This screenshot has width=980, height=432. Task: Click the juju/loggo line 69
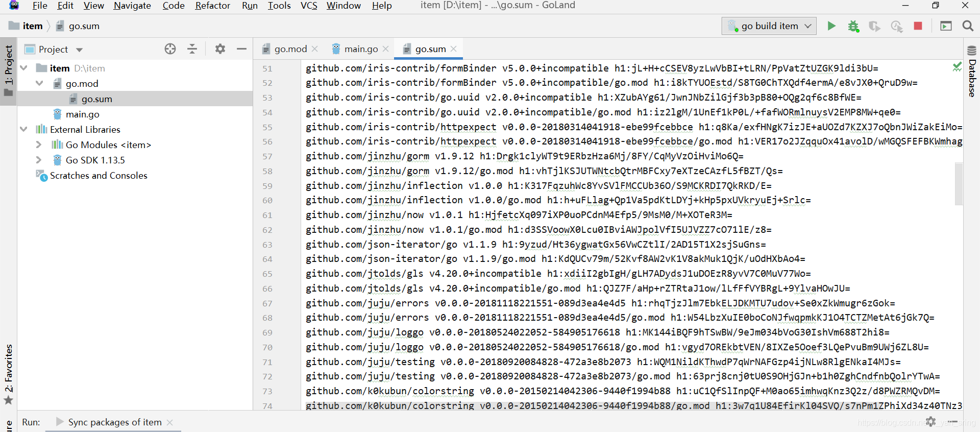(x=598, y=332)
